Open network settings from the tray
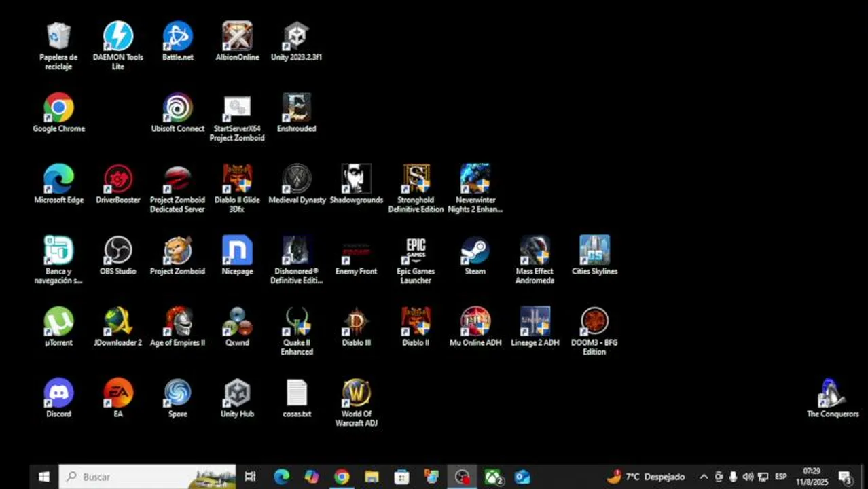The image size is (868, 489). click(x=763, y=477)
